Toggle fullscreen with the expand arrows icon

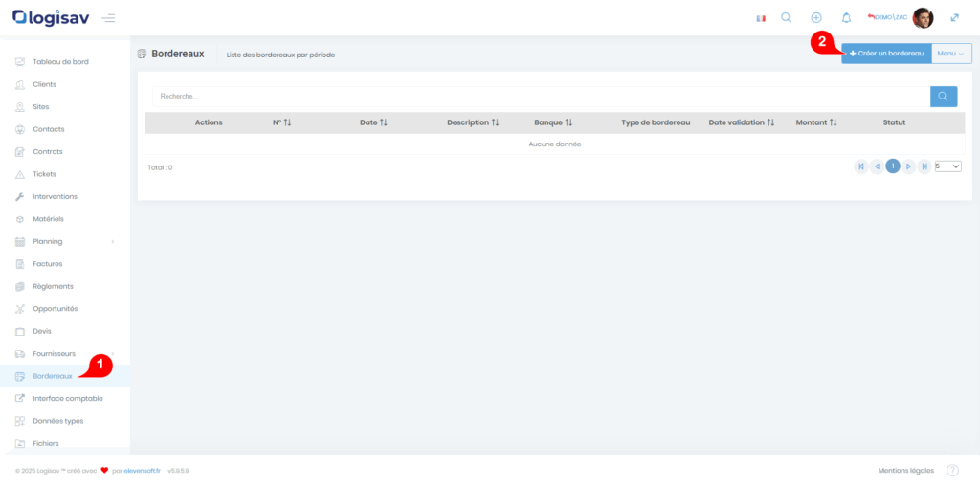point(954,18)
